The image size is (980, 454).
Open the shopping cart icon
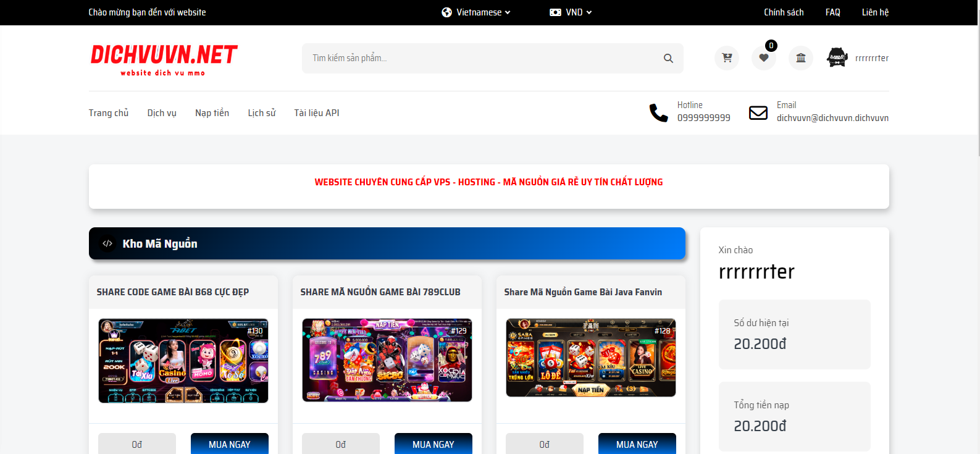[727, 58]
